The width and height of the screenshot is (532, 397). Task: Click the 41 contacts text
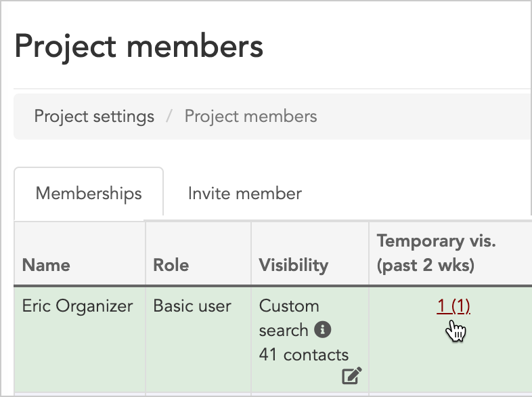[304, 354]
